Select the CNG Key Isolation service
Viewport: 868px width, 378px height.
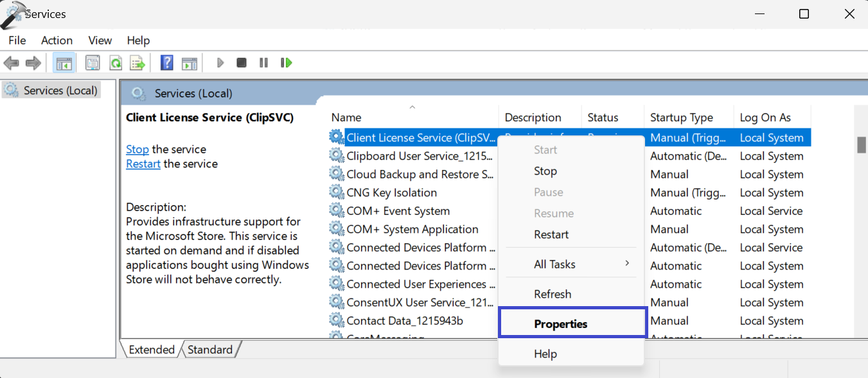pos(391,193)
